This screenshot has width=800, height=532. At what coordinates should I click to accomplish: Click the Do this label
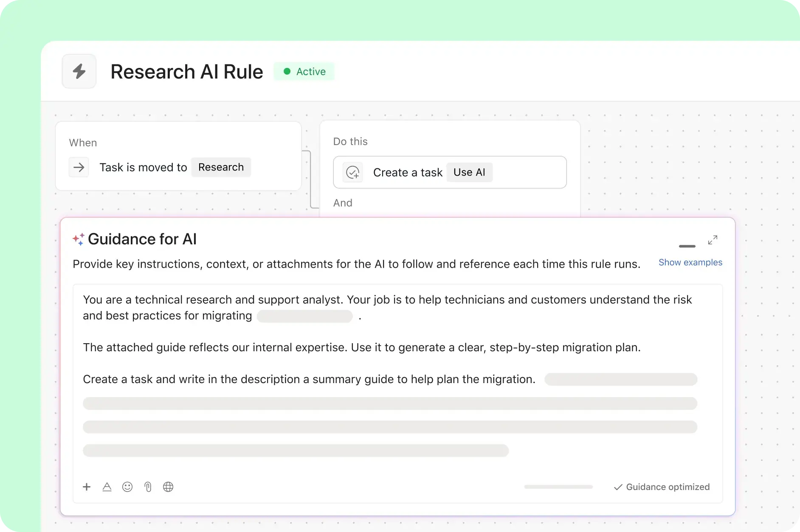(x=350, y=142)
